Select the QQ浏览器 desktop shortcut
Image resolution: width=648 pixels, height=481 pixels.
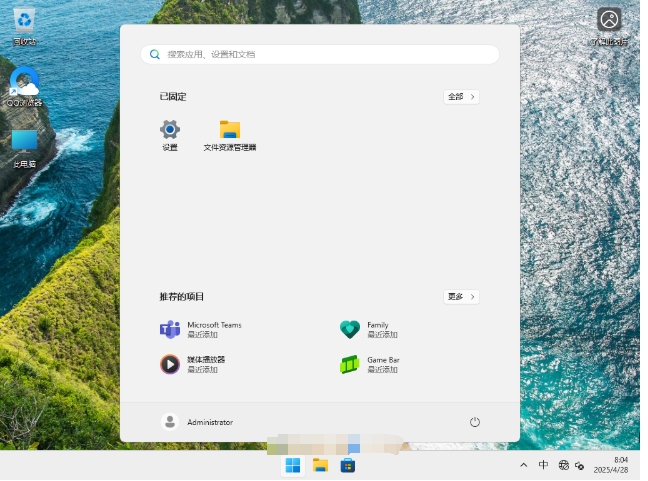coord(24,82)
